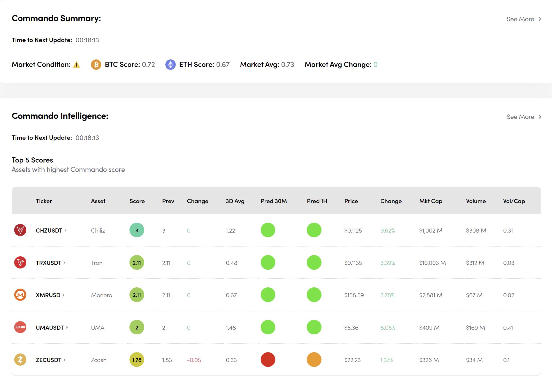
Task: Expand the CHZUSDT ticker arrow
Action: [x=66, y=230]
